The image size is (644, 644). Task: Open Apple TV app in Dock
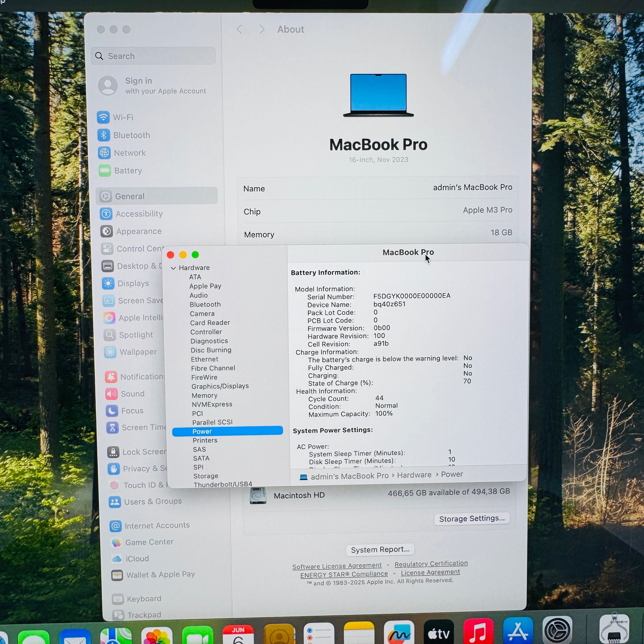pos(439,632)
